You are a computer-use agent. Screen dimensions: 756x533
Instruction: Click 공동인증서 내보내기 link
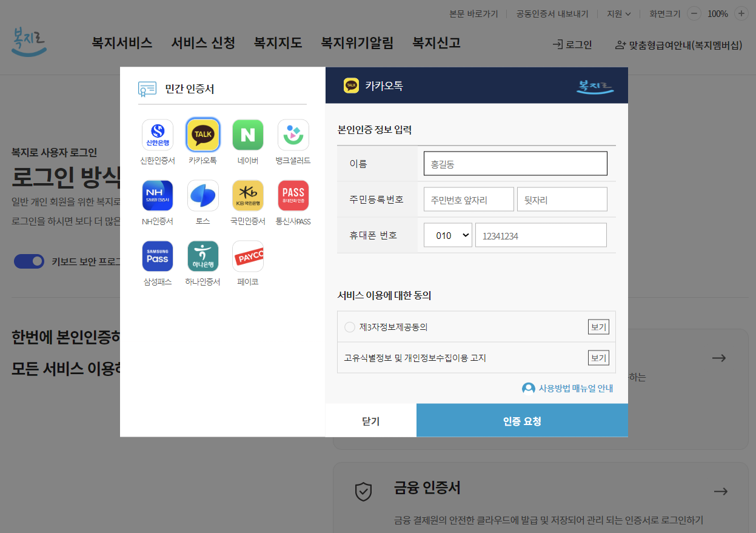pos(552,13)
